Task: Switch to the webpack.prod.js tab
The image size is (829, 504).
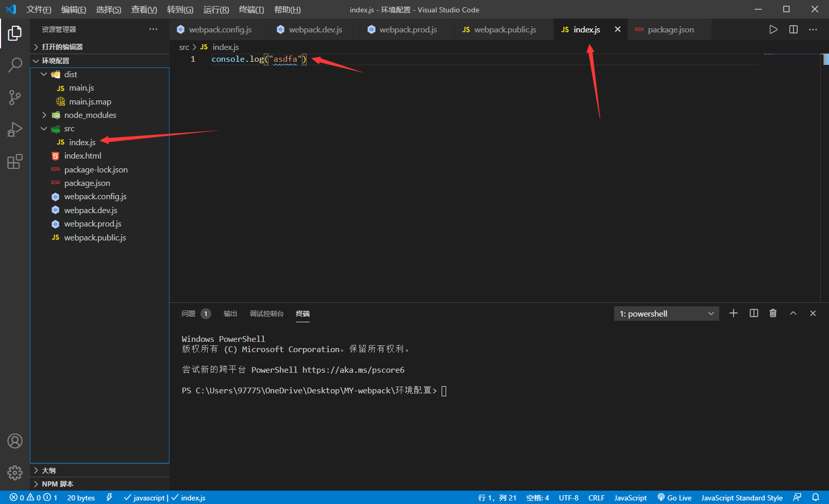Action: coord(408,29)
